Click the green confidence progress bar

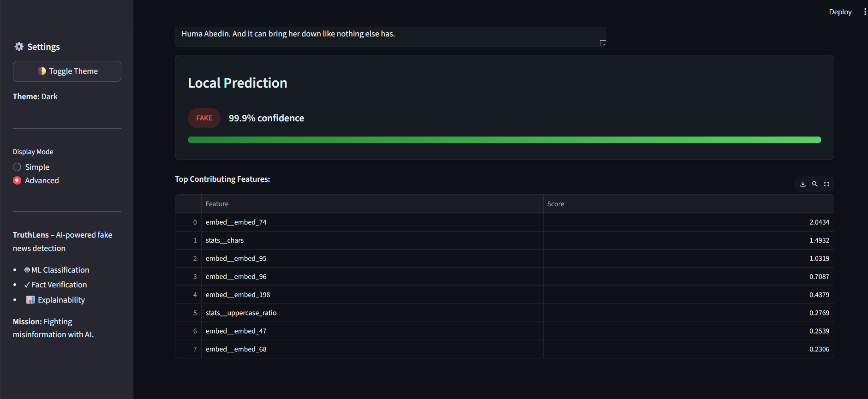click(x=504, y=139)
